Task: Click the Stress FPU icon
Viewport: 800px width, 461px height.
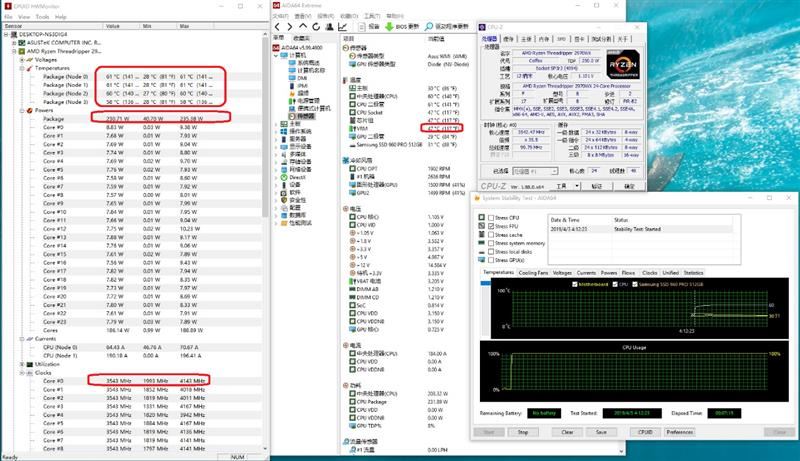Action: [481, 226]
